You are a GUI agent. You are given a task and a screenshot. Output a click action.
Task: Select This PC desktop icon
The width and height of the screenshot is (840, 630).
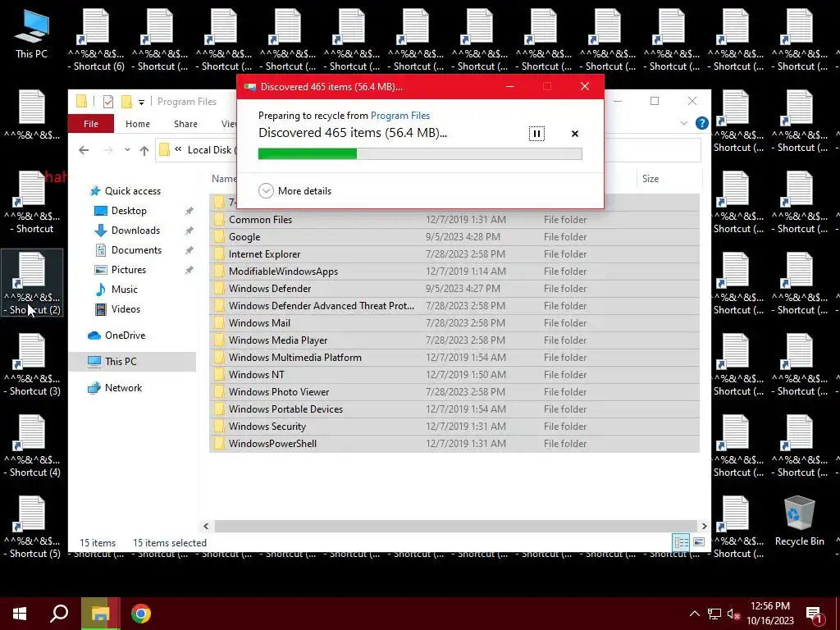pos(31,34)
